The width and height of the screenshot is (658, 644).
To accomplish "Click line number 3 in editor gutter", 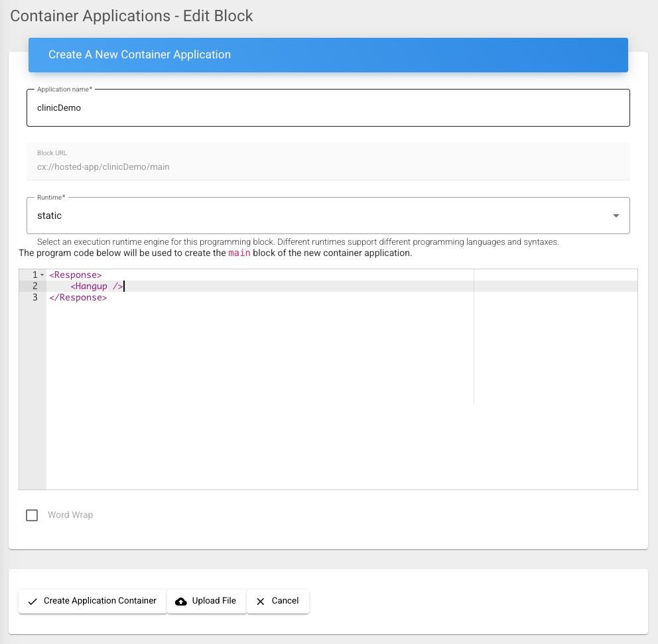I will coord(34,298).
